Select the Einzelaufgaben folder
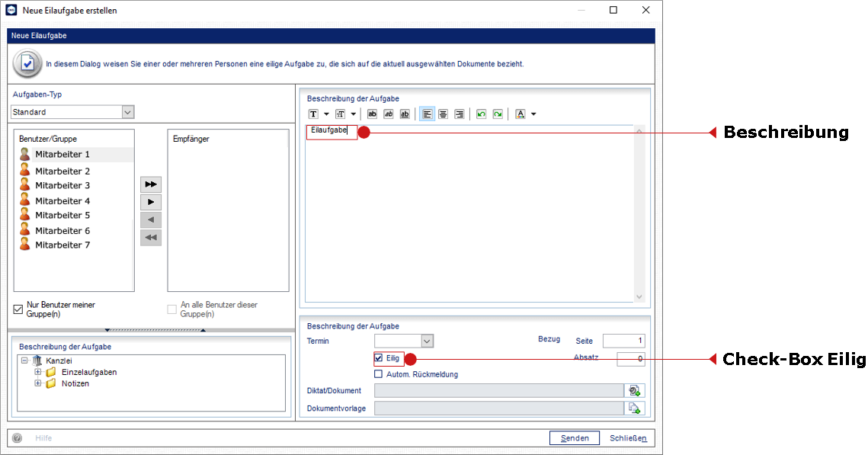This screenshot has width=868, height=455. pos(89,372)
